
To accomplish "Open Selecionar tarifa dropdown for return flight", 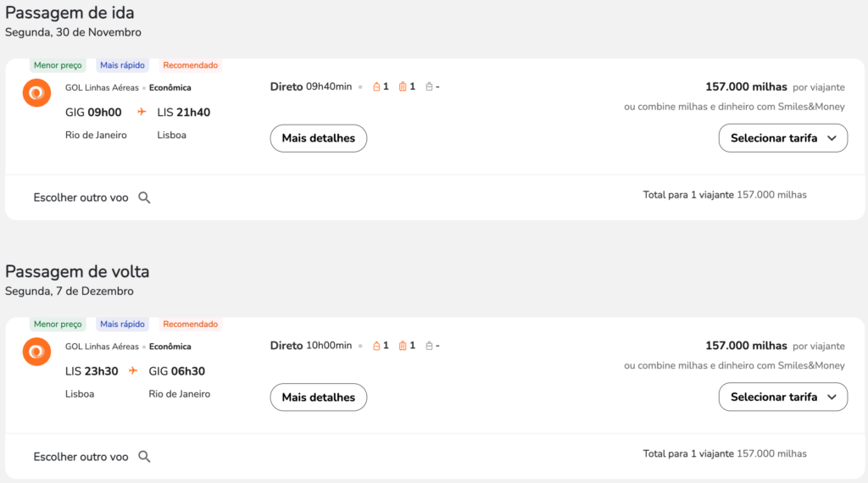I will (x=782, y=397).
